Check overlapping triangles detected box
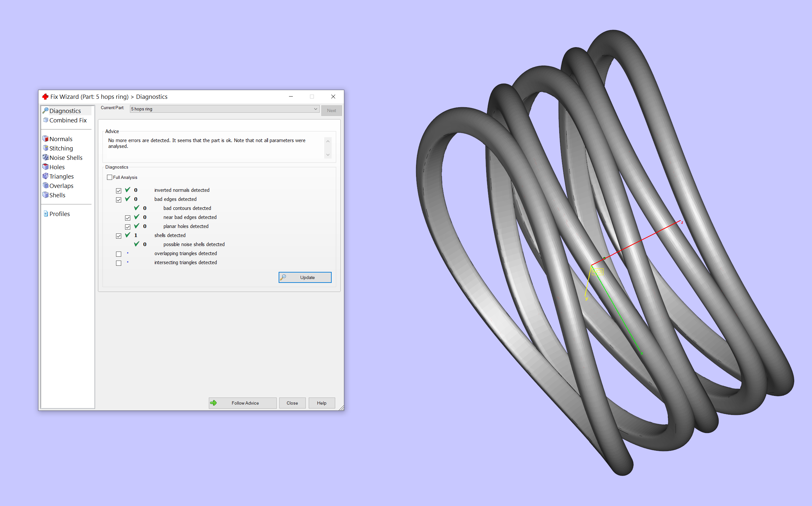812x506 pixels. pos(119,254)
